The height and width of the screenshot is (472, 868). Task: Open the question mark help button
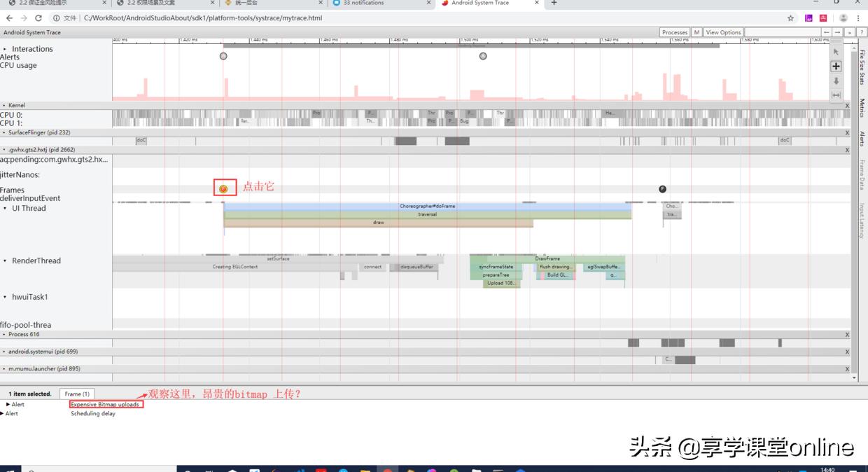coord(860,32)
